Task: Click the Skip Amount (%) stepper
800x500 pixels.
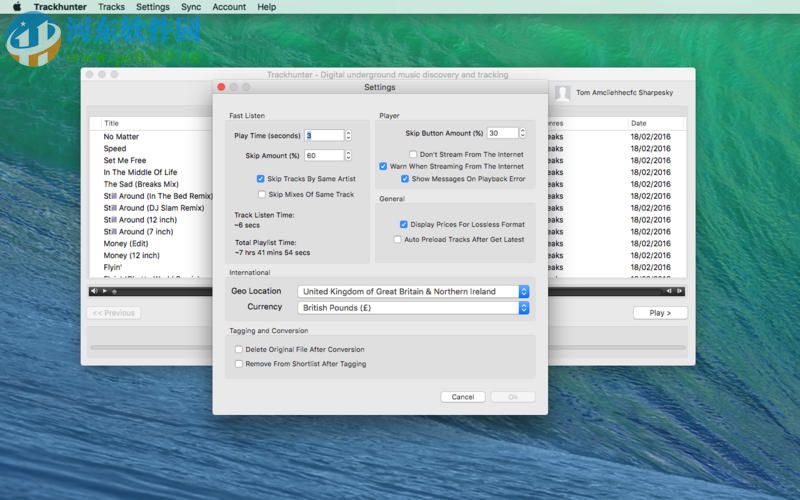Action: (x=348, y=155)
